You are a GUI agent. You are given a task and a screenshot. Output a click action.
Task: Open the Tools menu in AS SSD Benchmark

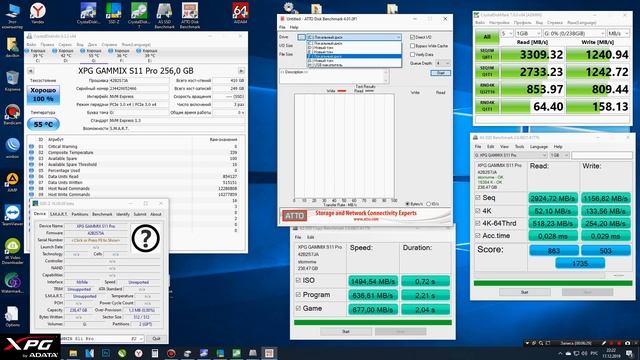point(519,147)
